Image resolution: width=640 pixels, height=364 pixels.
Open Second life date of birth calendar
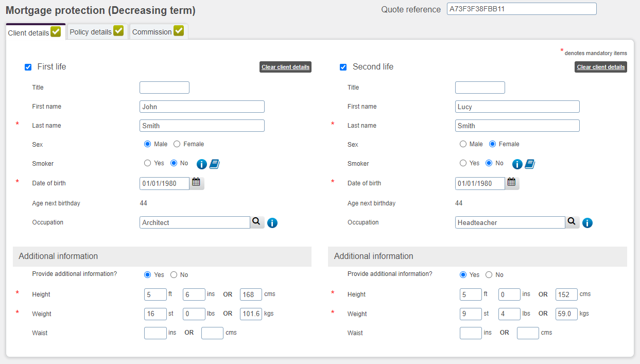511,182
